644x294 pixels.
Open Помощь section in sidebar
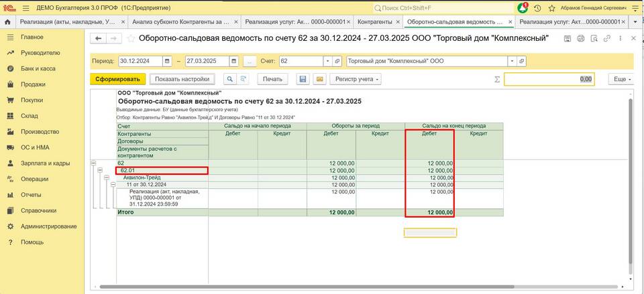pos(32,242)
